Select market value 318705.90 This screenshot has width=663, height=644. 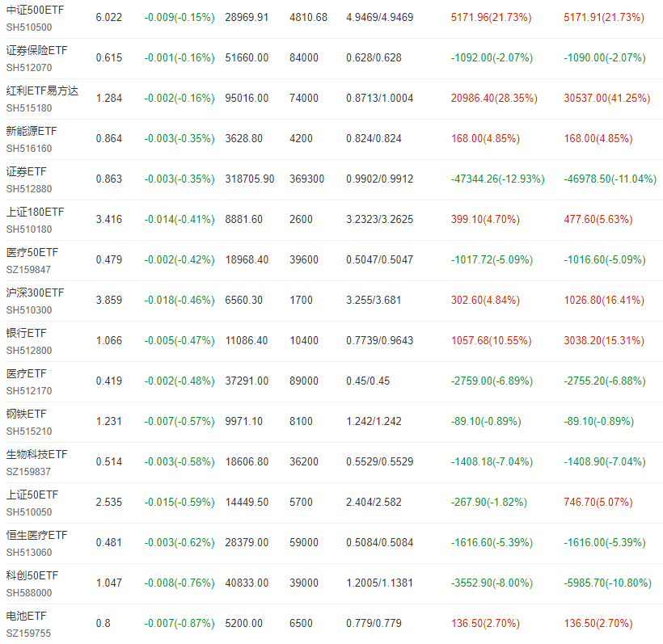(250, 179)
